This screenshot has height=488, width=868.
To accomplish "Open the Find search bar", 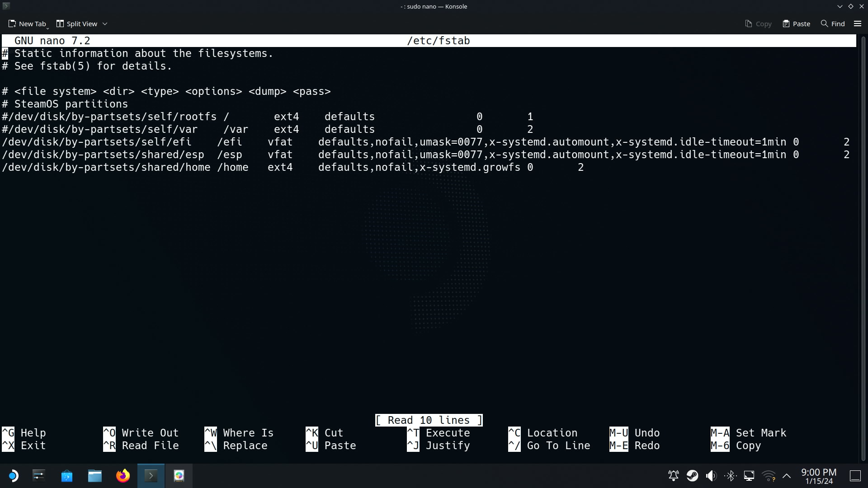I will click(833, 23).
